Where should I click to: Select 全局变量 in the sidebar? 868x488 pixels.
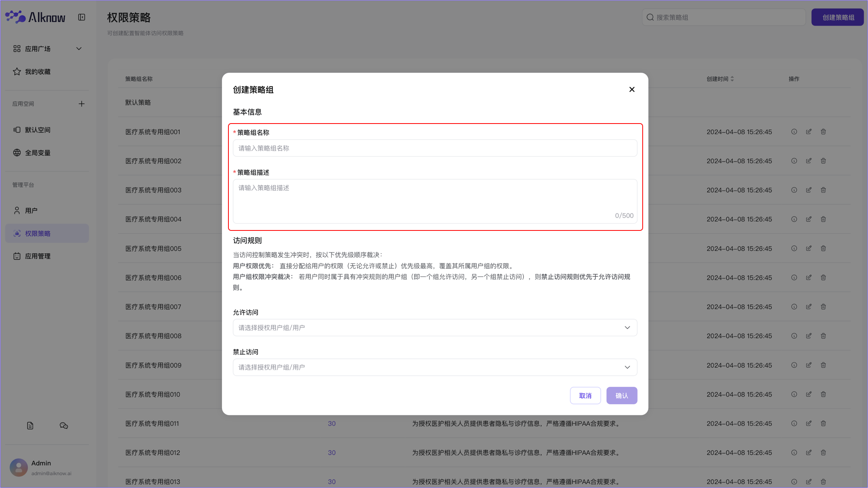38,153
